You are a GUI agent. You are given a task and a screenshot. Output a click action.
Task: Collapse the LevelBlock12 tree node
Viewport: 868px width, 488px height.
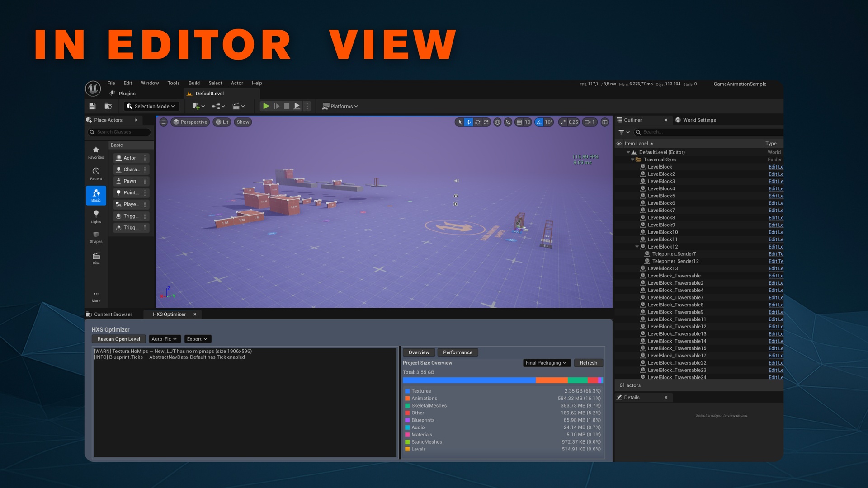tap(637, 247)
